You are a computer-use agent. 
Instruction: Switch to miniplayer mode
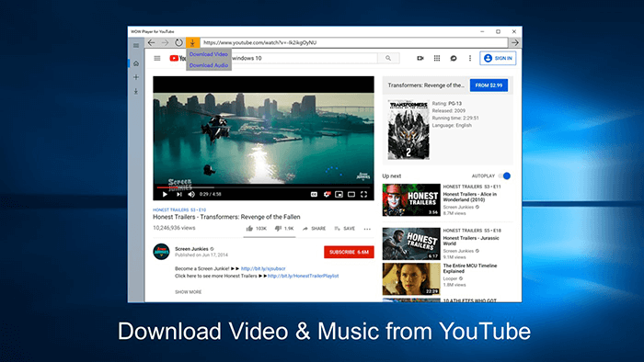tap(339, 195)
